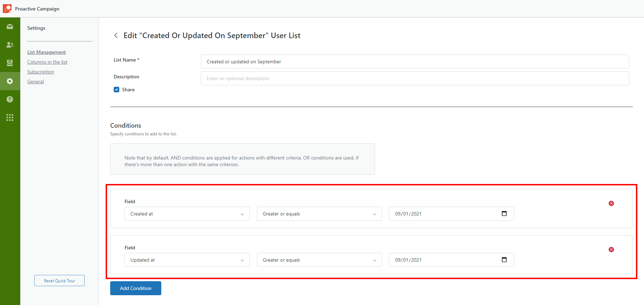Focus the Description input field
This screenshot has height=305, width=644.
click(x=415, y=78)
